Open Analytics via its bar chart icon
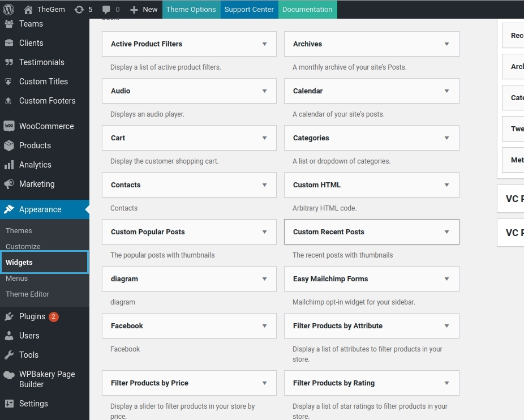This screenshot has width=524, height=420. 9,165
